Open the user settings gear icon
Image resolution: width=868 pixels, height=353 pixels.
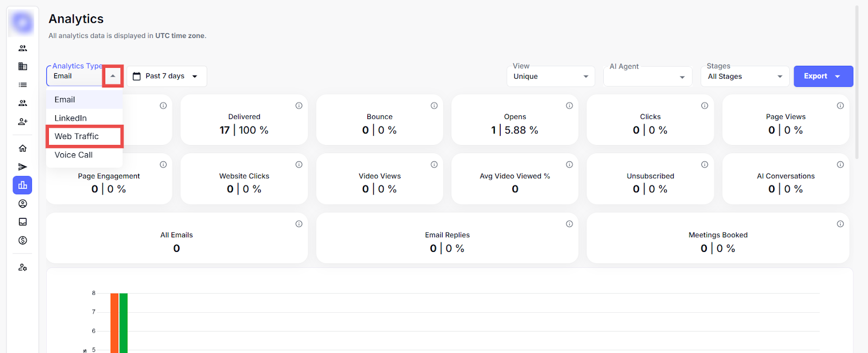pyautogui.click(x=23, y=267)
